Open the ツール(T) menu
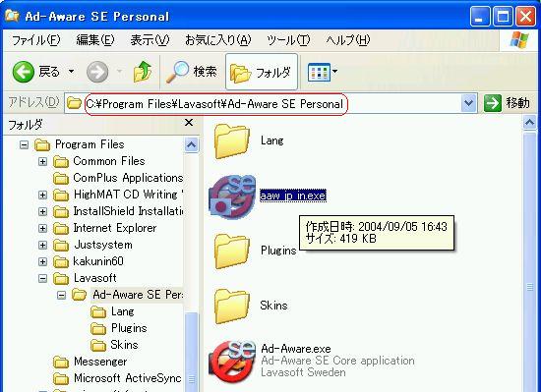 pyautogui.click(x=288, y=40)
